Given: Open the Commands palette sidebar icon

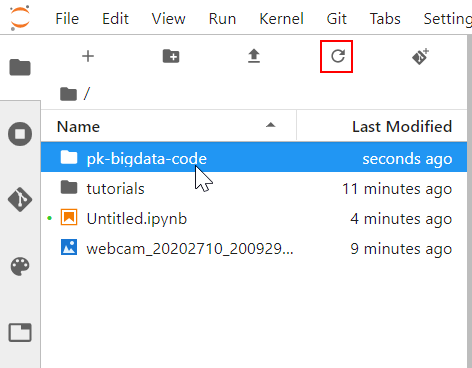Looking at the screenshot, I should 20,266.
